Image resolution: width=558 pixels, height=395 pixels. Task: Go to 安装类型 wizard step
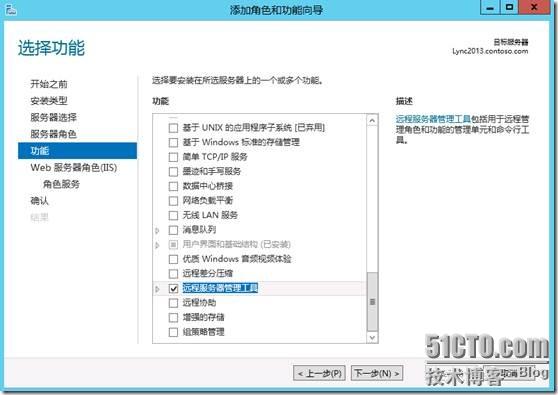click(x=49, y=101)
